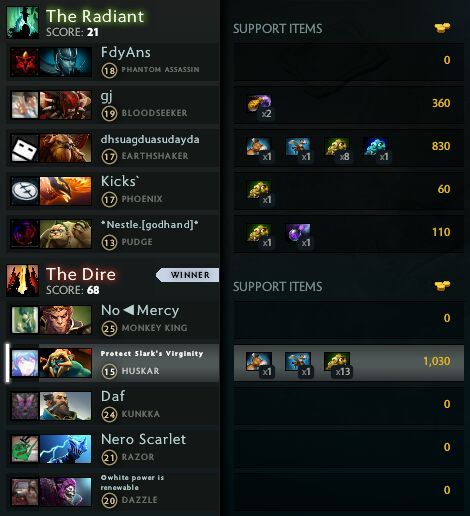Select Huskar's observer ward x13 icon
470x516 pixels.
tap(337, 361)
